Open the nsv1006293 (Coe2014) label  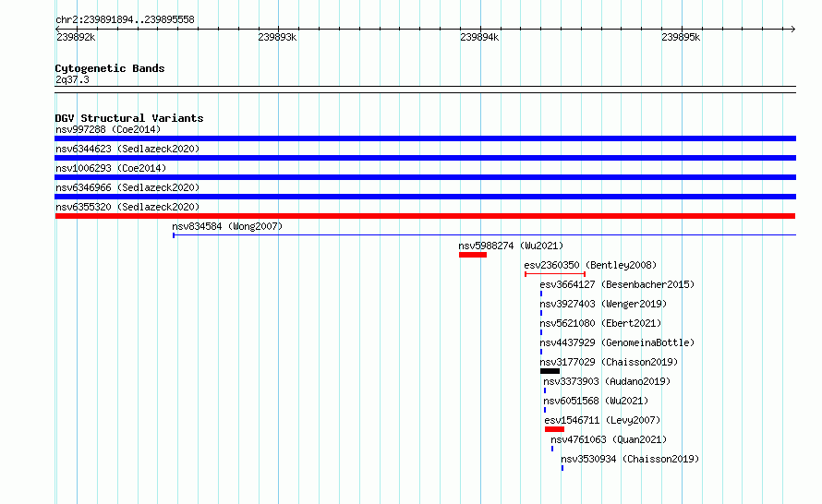pyautogui.click(x=111, y=168)
